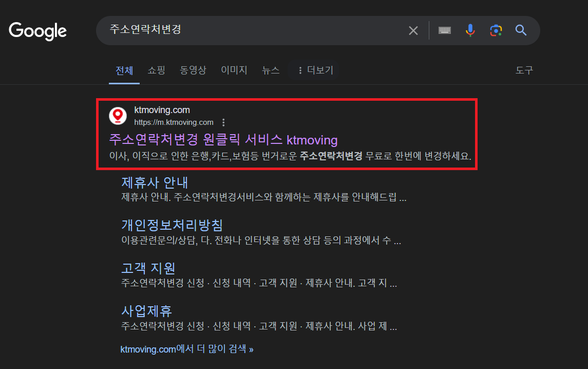Image resolution: width=588 pixels, height=369 pixels.
Task: Click the magnifying glass search button
Action: coord(521,30)
